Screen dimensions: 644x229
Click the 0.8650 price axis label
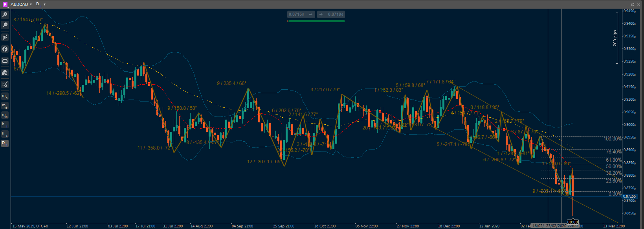[x=629, y=213]
